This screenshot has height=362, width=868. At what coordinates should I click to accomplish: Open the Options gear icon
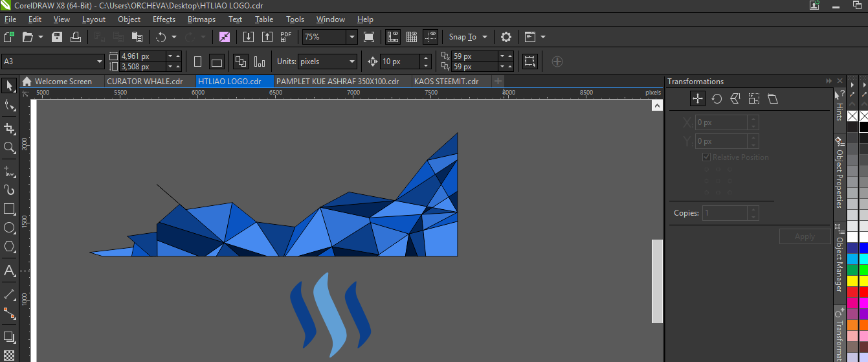coord(506,37)
